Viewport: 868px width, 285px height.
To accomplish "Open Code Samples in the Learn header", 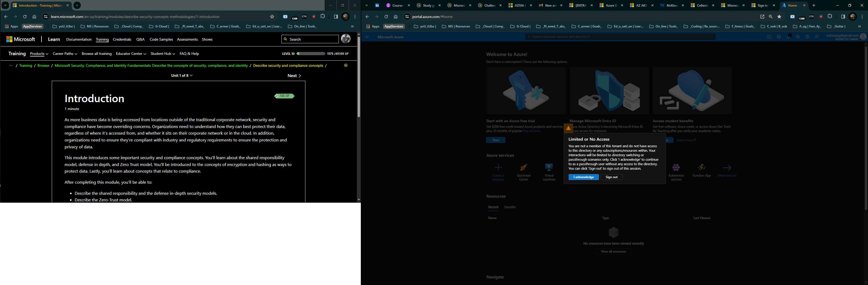I will (x=161, y=39).
